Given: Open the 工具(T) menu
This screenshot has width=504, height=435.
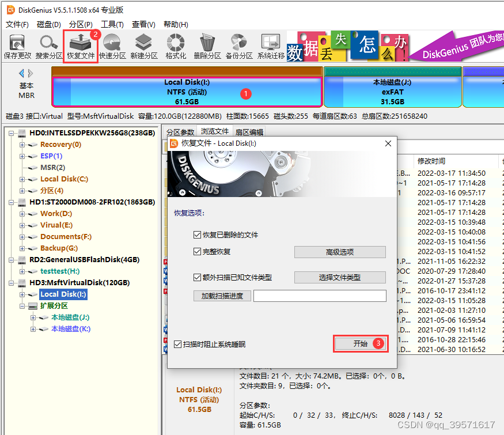Looking at the screenshot, I should (x=112, y=24).
